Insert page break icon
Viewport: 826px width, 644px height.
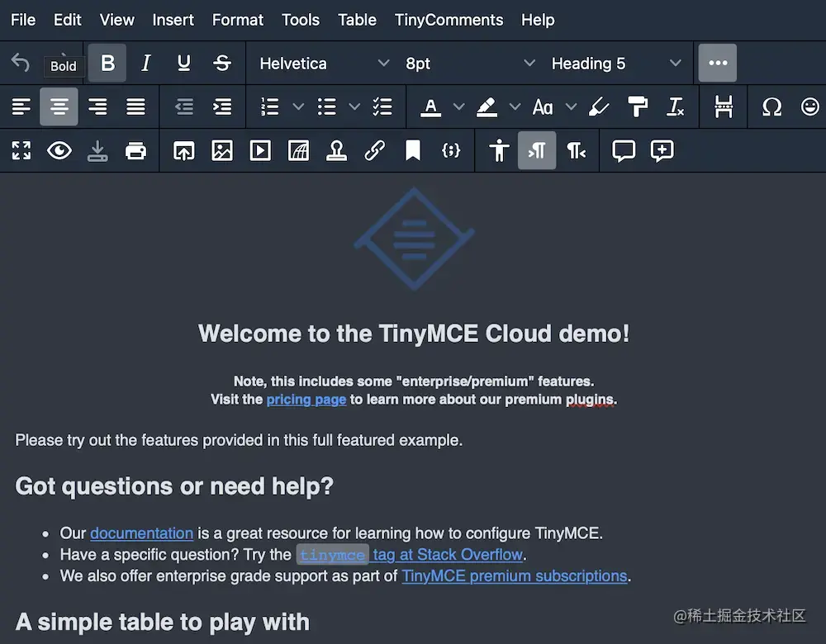point(724,107)
